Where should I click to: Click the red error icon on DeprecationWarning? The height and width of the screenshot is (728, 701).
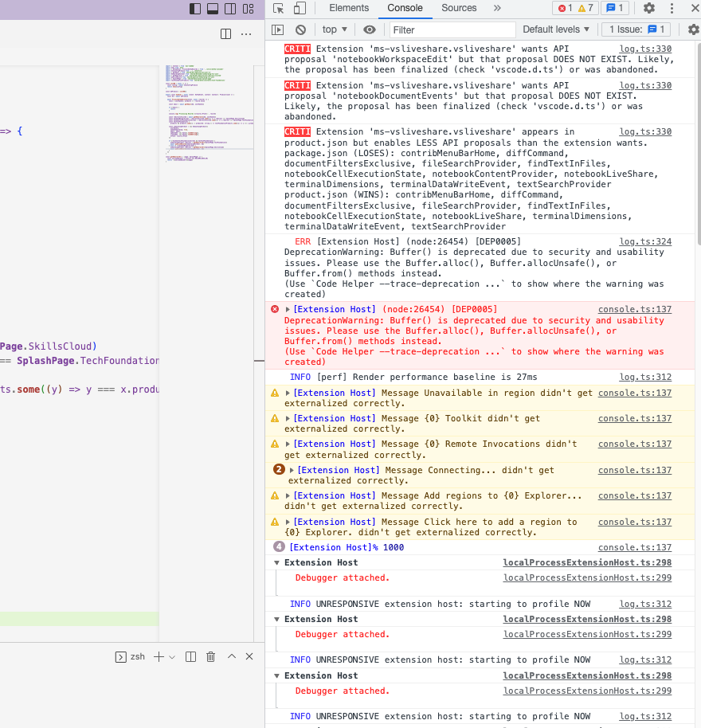tap(275, 309)
